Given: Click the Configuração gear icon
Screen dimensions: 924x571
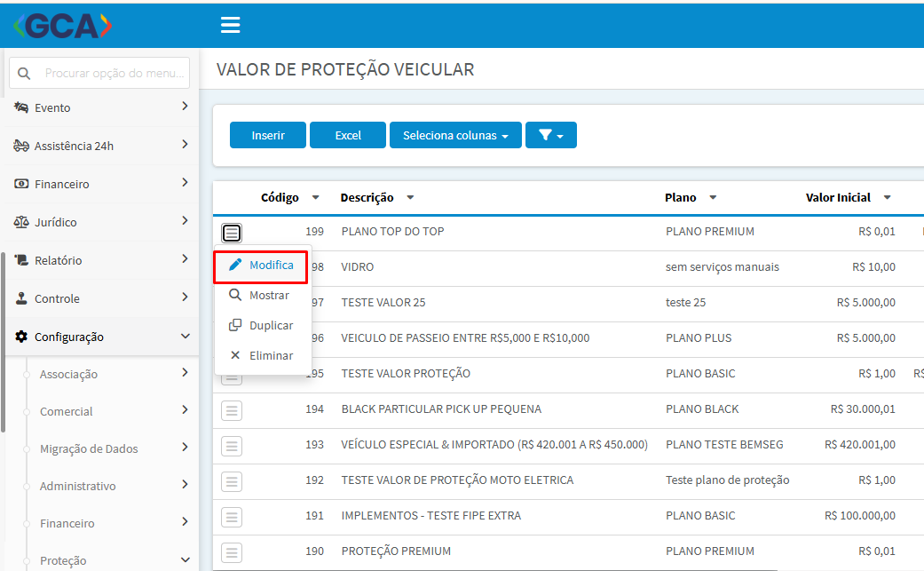Looking at the screenshot, I should point(21,337).
